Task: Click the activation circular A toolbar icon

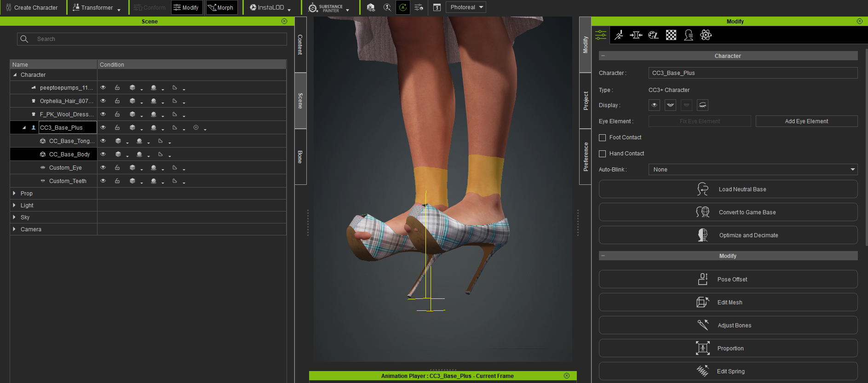Action: click(403, 7)
